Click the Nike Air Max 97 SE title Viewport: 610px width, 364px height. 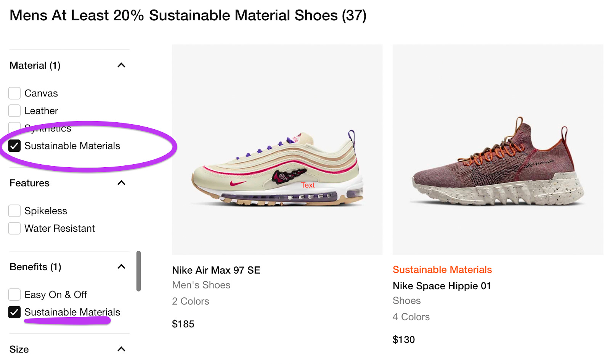point(216,270)
